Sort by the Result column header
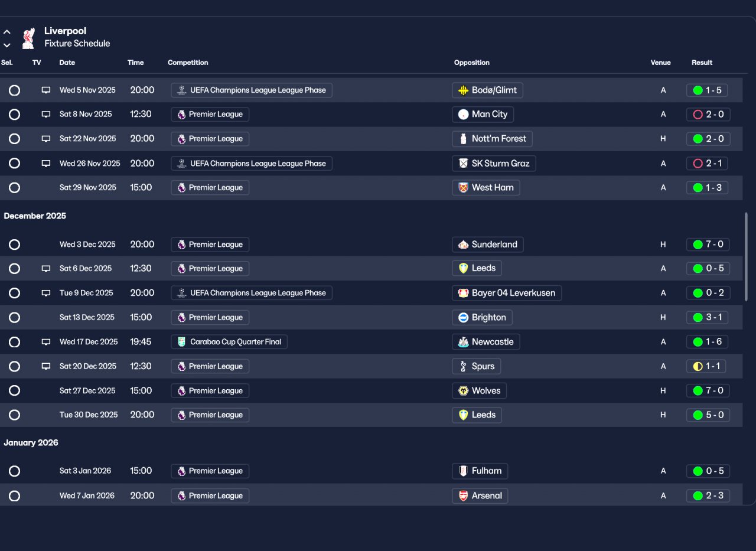This screenshot has height=551, width=756. tap(702, 63)
